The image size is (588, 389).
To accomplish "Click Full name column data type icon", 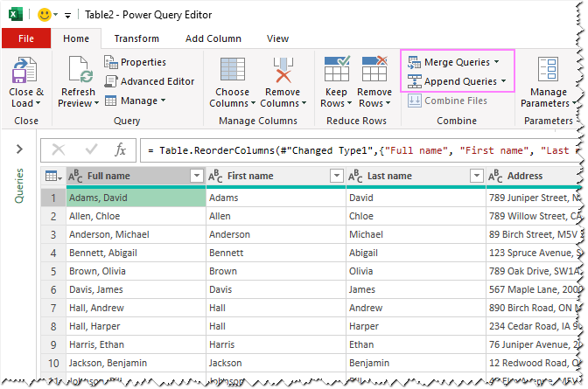I will (x=75, y=176).
